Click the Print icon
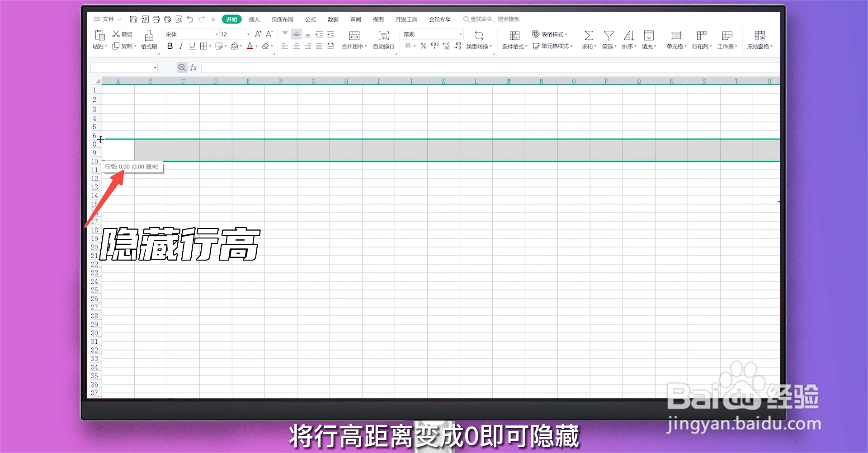The height and width of the screenshot is (453, 868). (x=156, y=19)
